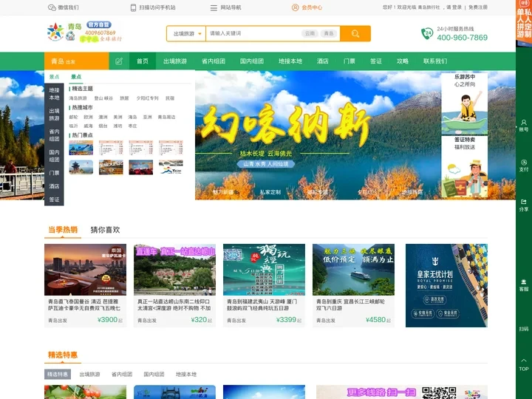
Task: Click the 青岛 suggestion tag in the search box
Action: [x=328, y=33]
